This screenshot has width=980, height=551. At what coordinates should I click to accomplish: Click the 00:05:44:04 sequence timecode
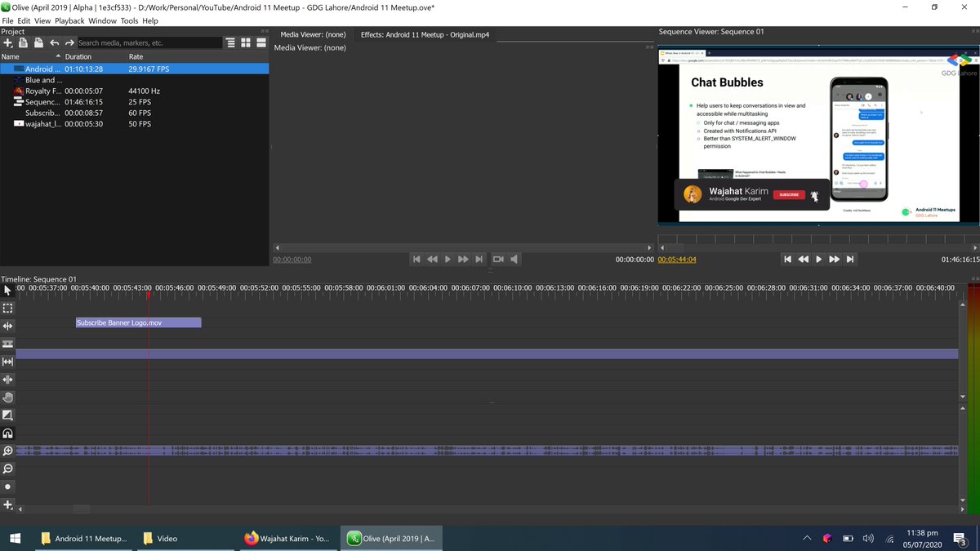click(677, 260)
